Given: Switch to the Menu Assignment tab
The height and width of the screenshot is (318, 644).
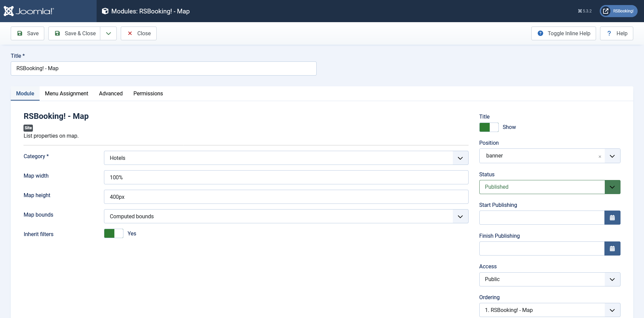Looking at the screenshot, I should [66, 93].
